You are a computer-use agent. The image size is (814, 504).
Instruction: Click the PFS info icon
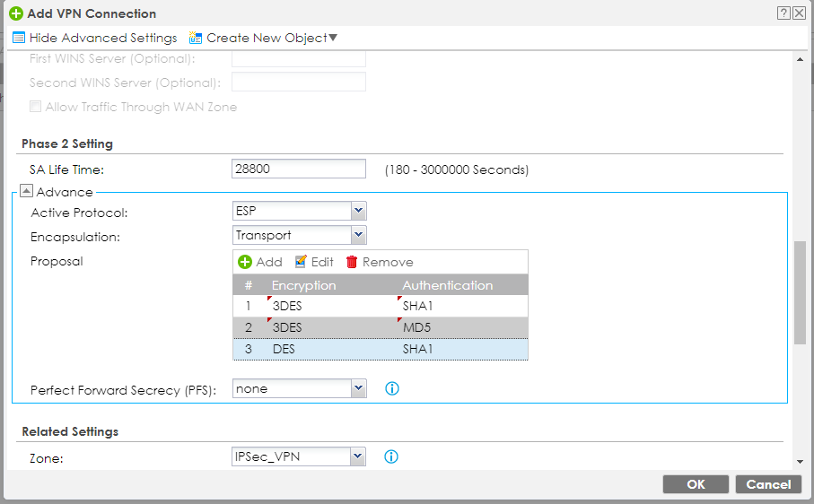click(x=391, y=389)
